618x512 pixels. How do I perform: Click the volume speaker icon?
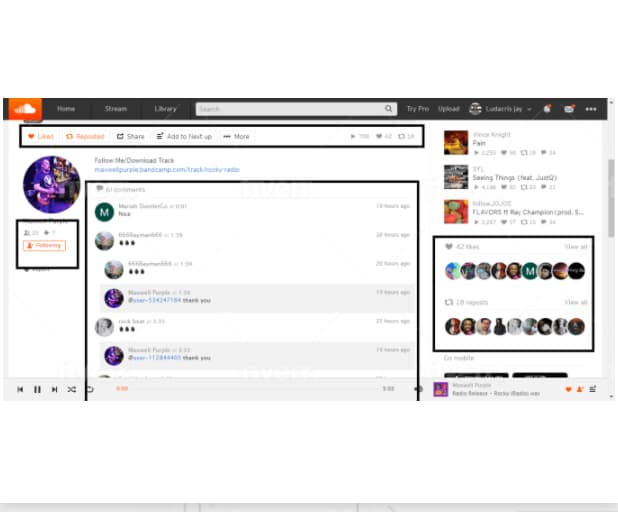coord(418,389)
